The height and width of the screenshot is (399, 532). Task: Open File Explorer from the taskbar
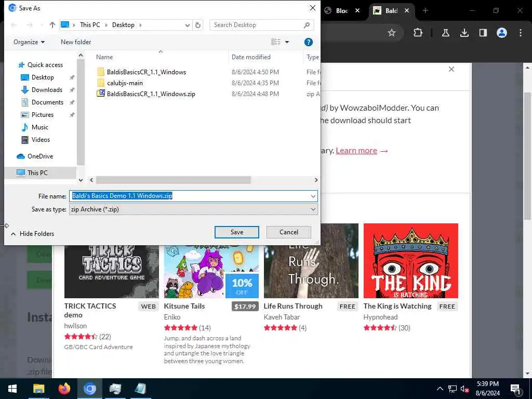[x=38, y=389]
